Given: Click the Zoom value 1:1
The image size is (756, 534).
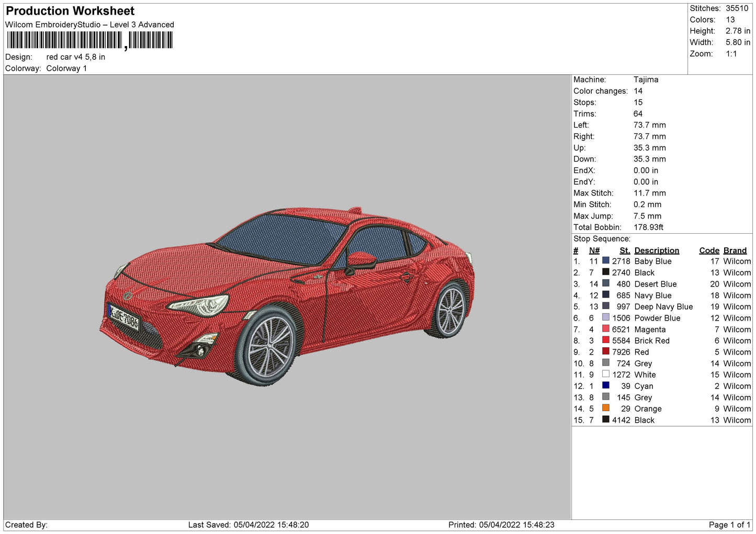Looking at the screenshot, I should coord(731,54).
